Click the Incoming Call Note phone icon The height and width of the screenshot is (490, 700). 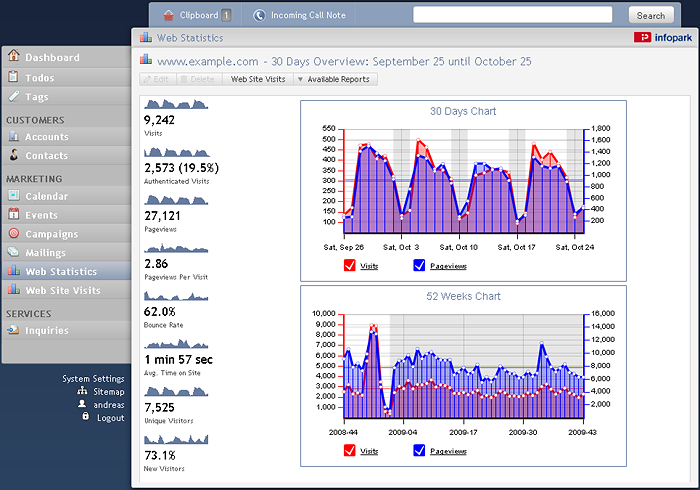(259, 15)
